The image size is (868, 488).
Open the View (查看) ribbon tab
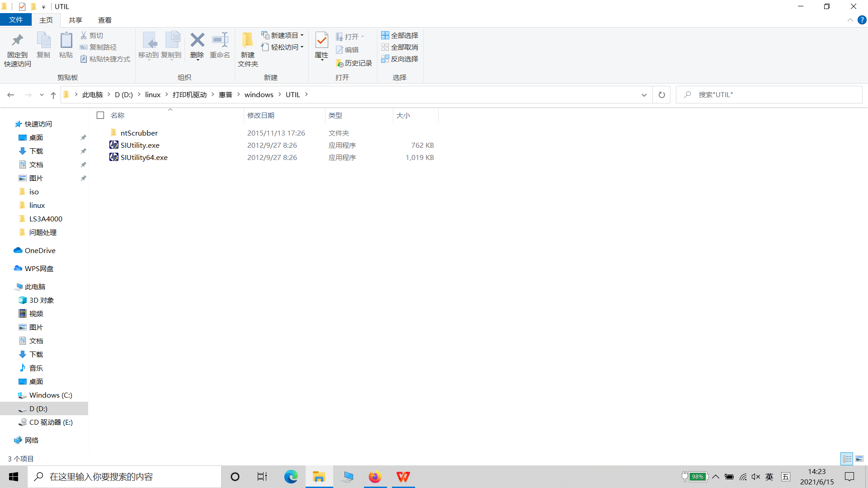pyautogui.click(x=104, y=20)
